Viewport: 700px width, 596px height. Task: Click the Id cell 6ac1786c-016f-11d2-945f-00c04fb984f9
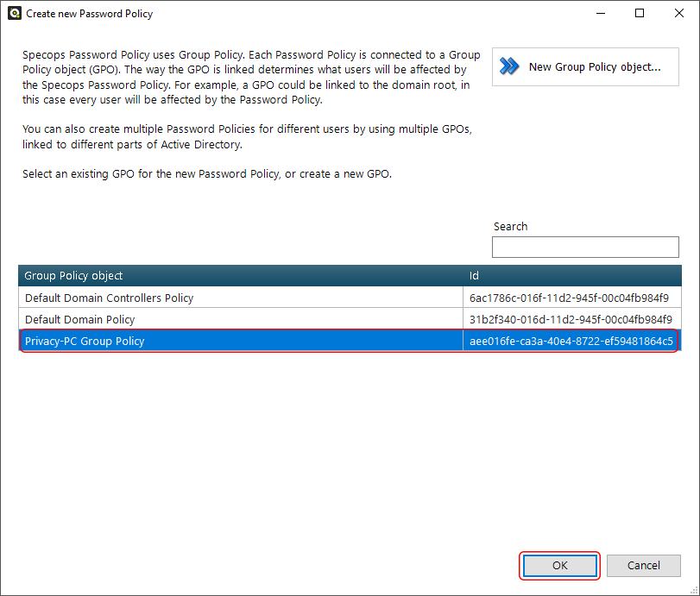click(572, 298)
